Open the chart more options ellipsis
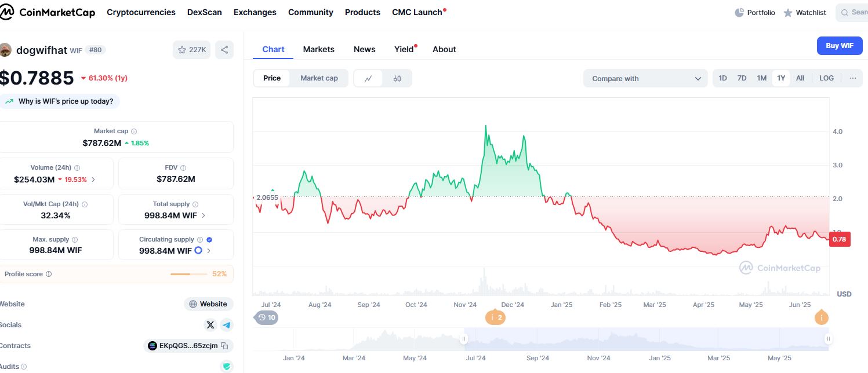Image resolution: width=868 pixels, height=373 pixels. 852,78
